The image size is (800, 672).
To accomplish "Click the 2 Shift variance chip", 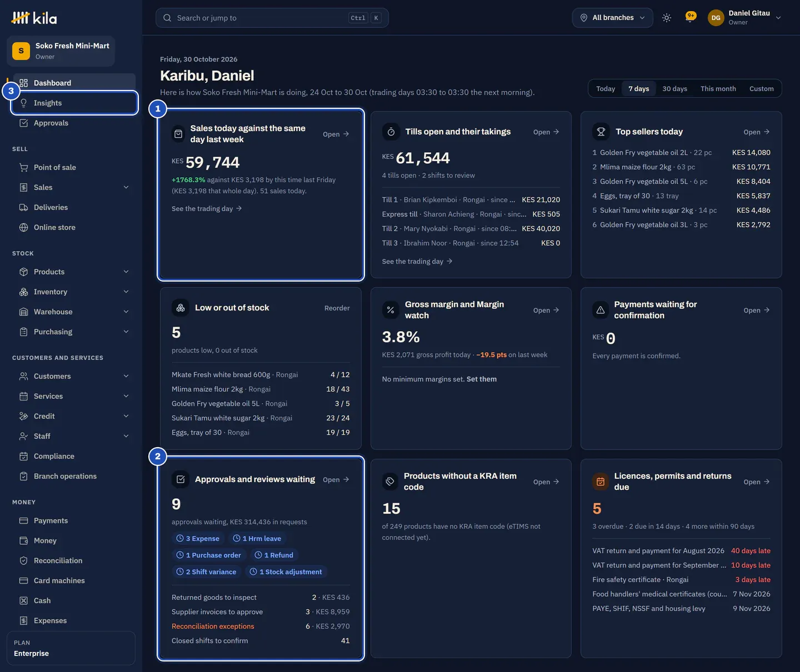I will pyautogui.click(x=206, y=572).
